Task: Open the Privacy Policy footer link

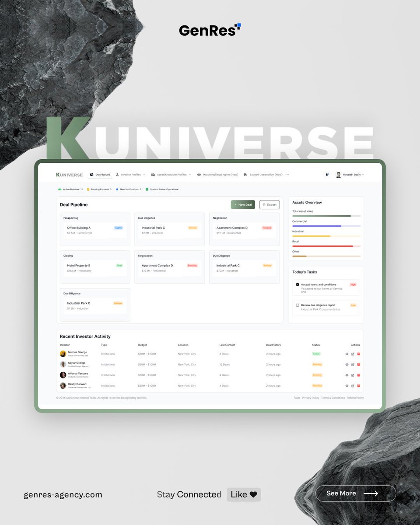Action: tap(311, 398)
